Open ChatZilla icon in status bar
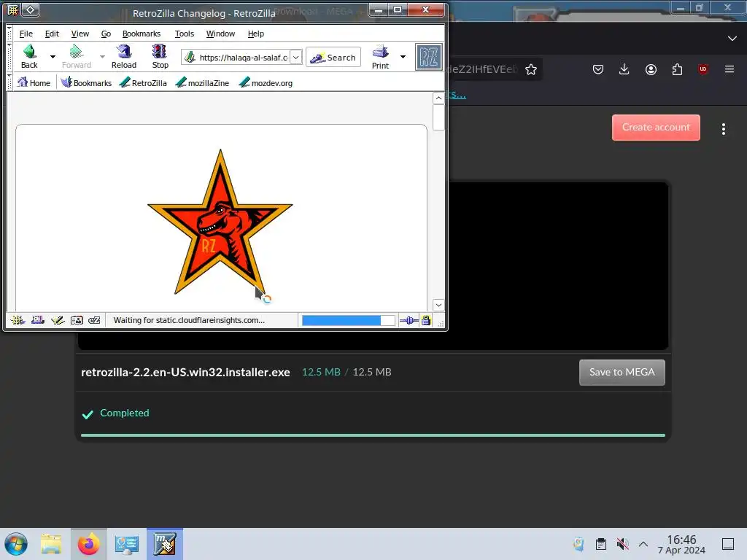Image resolution: width=747 pixels, height=560 pixels. pyautogui.click(x=94, y=320)
